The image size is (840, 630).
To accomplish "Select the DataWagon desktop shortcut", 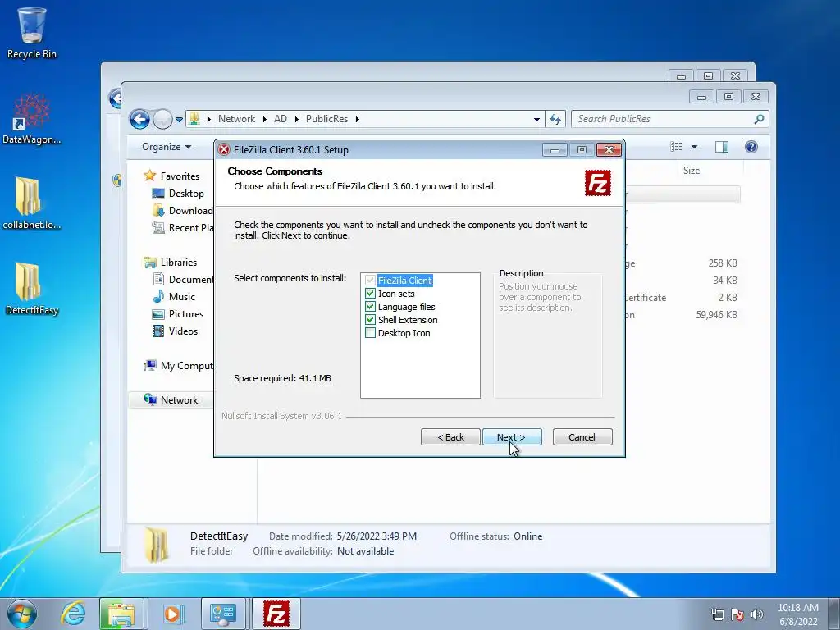I will point(32,119).
